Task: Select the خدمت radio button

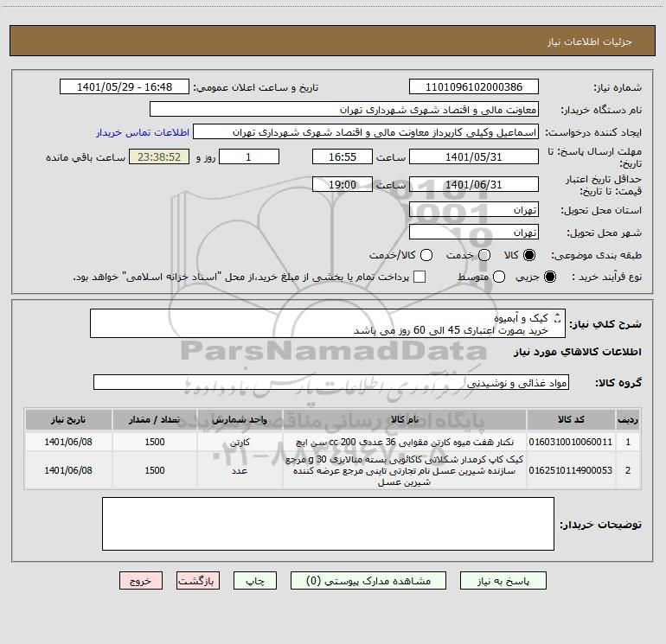Action: pos(484,255)
